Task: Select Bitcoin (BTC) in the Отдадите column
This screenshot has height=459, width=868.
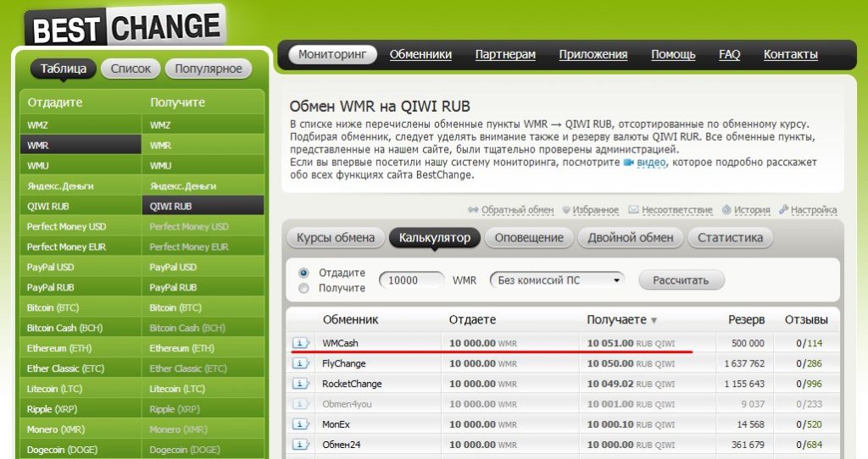Action: [x=81, y=307]
